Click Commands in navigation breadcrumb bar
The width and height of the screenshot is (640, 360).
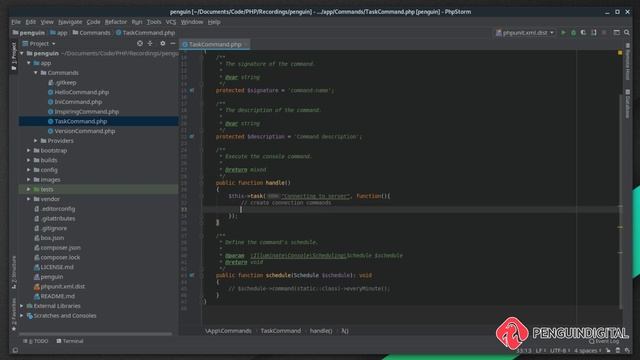[x=92, y=33]
